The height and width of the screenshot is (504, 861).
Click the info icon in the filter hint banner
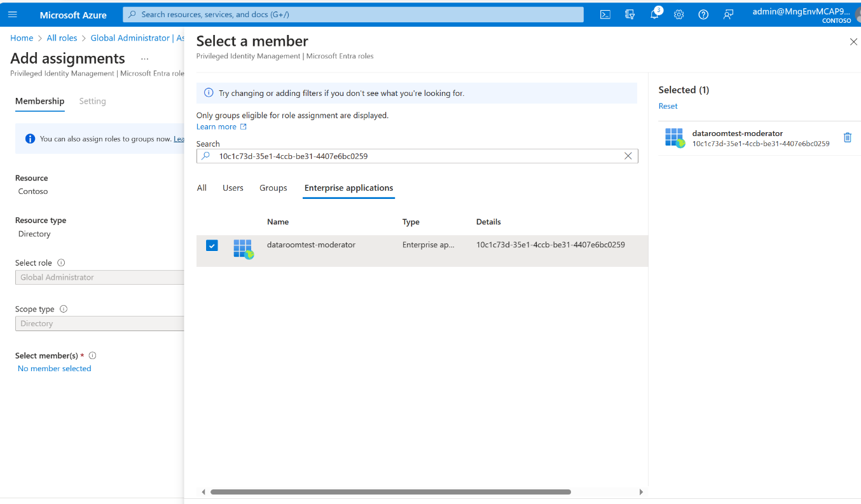[209, 93]
